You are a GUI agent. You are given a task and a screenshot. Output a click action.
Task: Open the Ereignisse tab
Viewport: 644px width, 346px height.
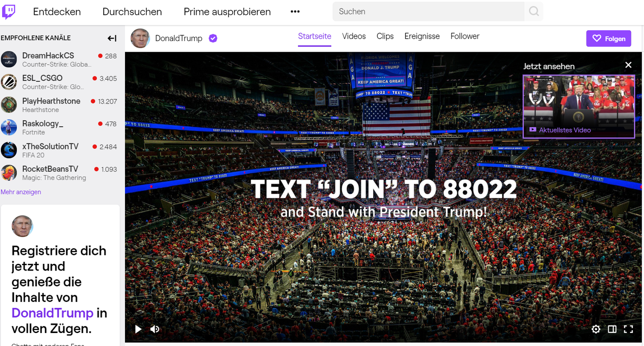pyautogui.click(x=422, y=36)
